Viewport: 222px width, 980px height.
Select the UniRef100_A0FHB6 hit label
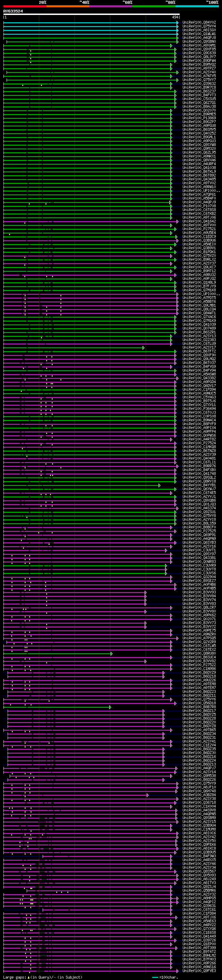click(x=199, y=584)
